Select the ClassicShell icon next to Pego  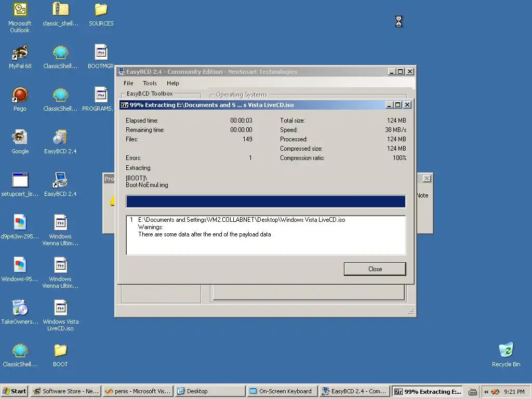(60, 99)
